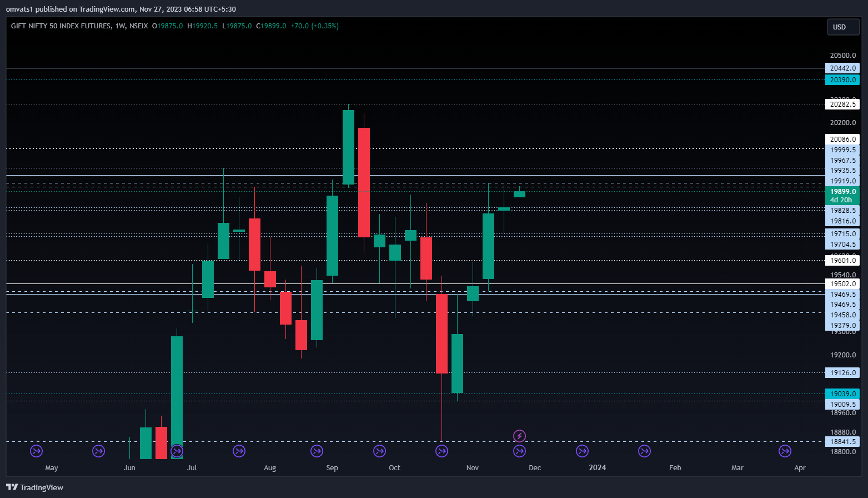The width and height of the screenshot is (868, 498).
Task: Click the purple lightning bolt event icon
Action: pos(519,436)
